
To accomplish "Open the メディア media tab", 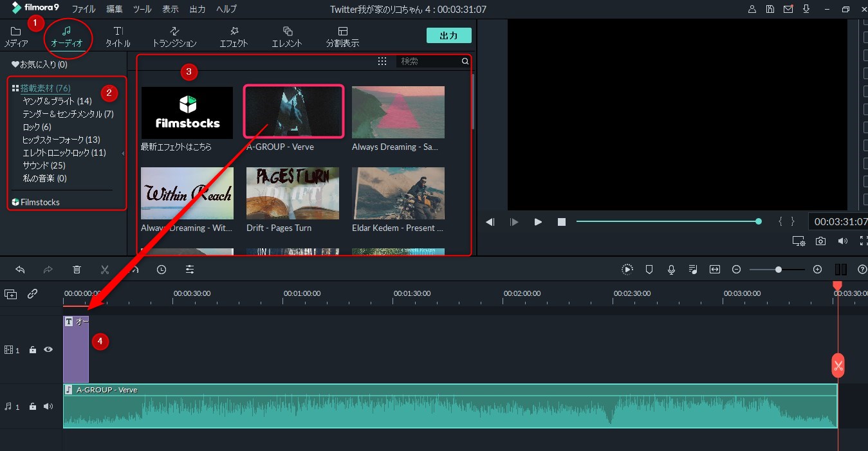I will pyautogui.click(x=15, y=37).
